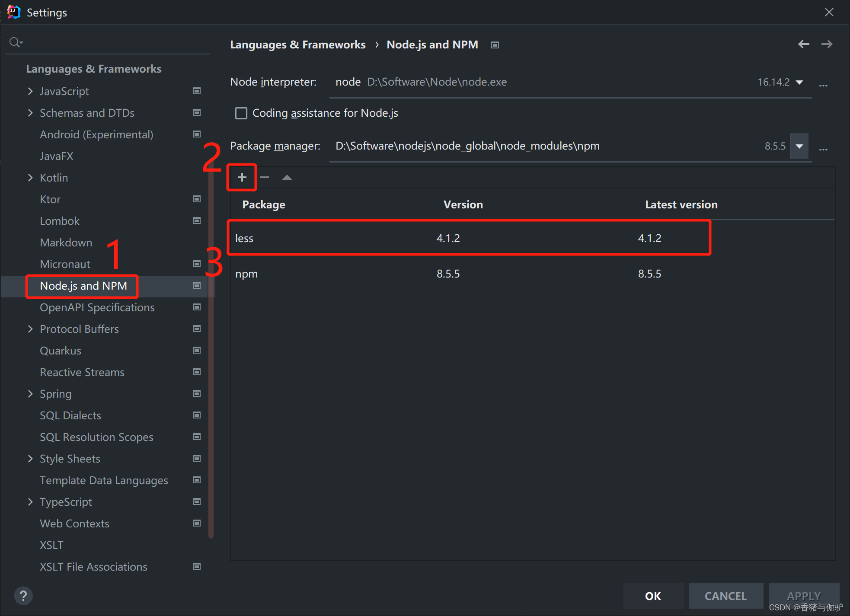Open the help question mark icon
Screen dimensions: 850x616
pos(23,596)
